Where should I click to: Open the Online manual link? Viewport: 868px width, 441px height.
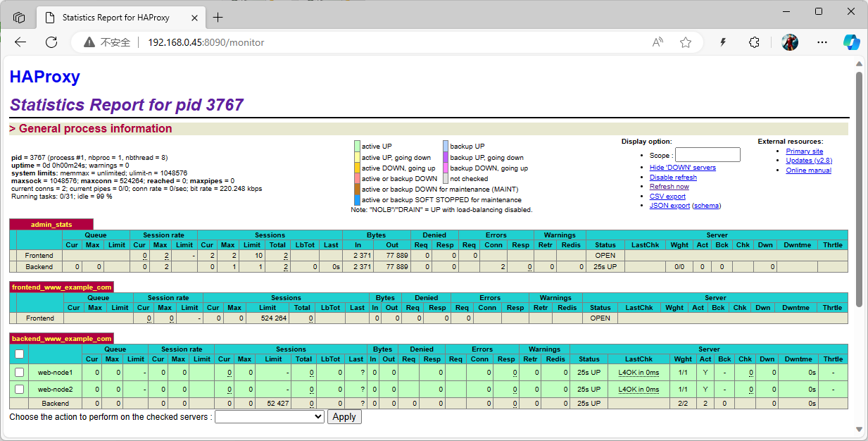click(x=809, y=170)
